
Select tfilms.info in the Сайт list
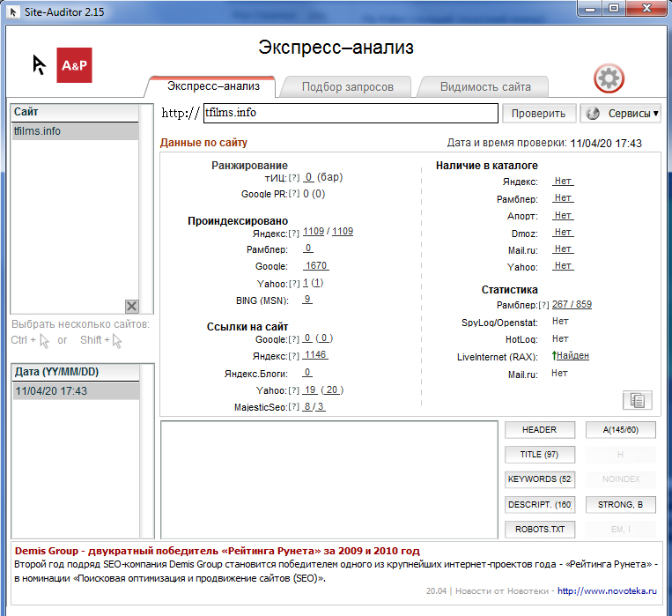(x=74, y=131)
